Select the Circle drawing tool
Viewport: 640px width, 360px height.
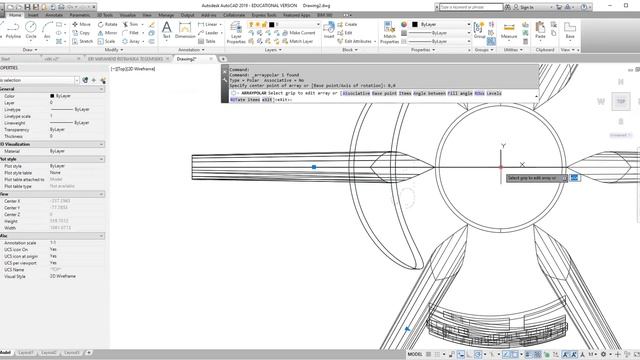coord(31,31)
